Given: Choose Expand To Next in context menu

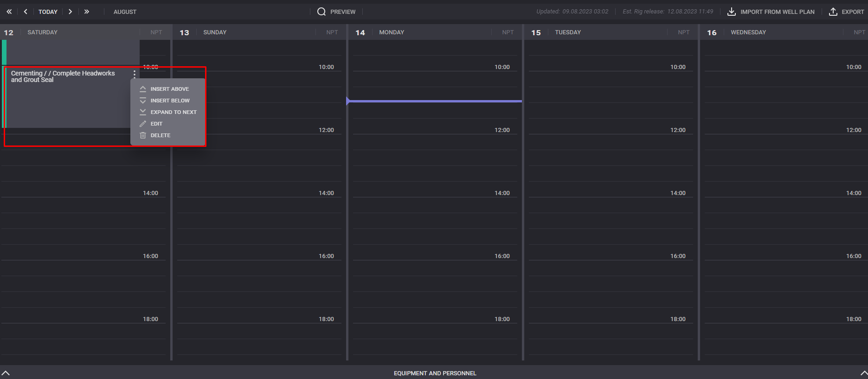Looking at the screenshot, I should [x=173, y=112].
